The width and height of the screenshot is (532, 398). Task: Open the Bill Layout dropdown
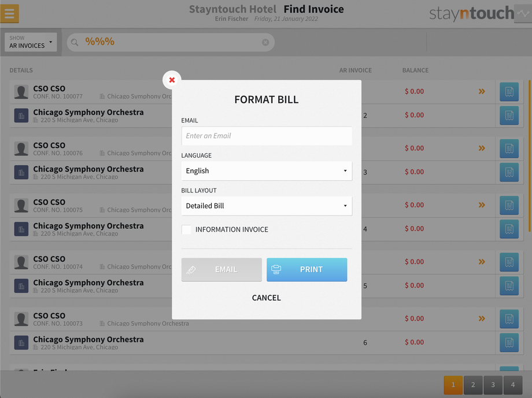pos(267,206)
